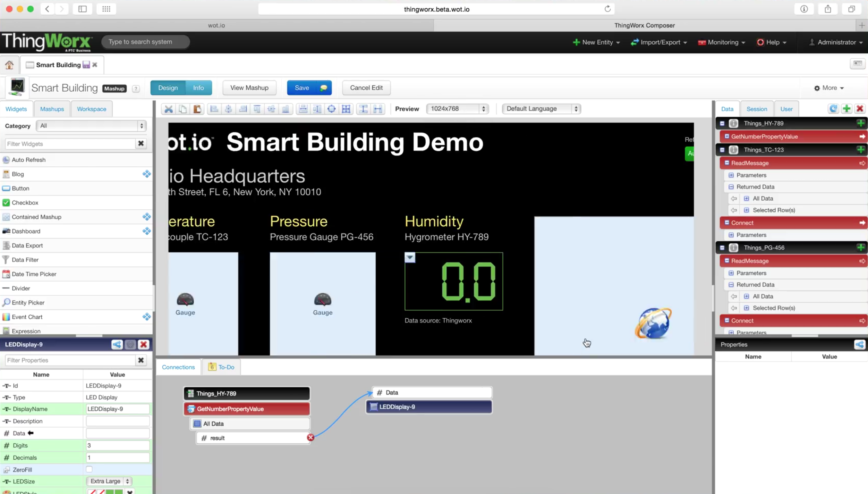
Task: Click the Home icon tab
Action: point(9,65)
